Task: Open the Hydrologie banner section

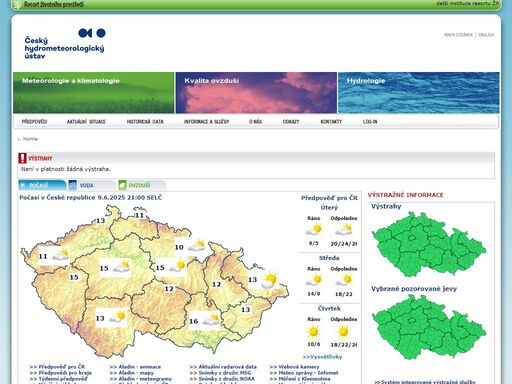Action: click(419, 93)
